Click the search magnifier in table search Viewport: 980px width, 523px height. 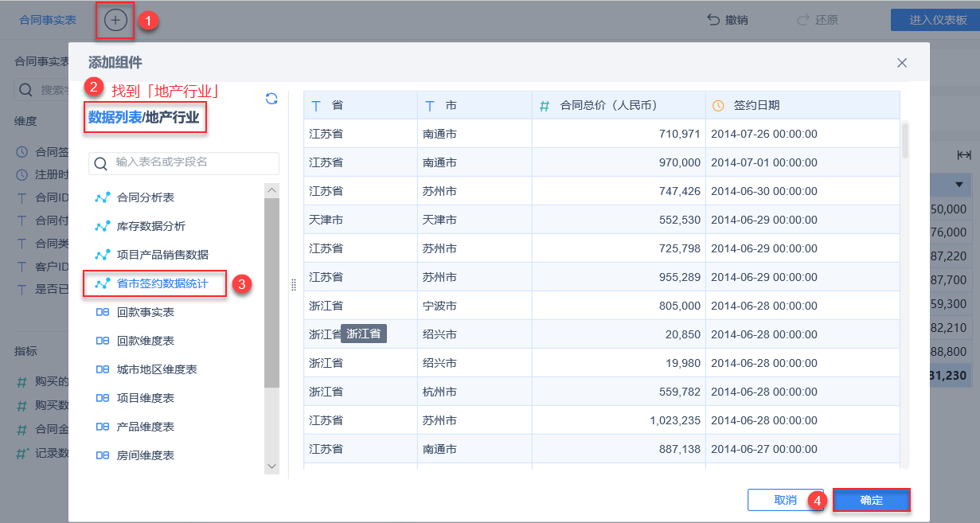pyautogui.click(x=101, y=163)
